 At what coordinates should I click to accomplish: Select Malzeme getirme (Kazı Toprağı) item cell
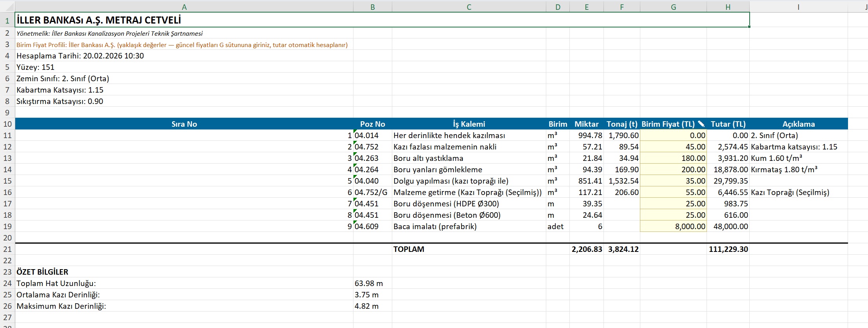(x=469, y=192)
